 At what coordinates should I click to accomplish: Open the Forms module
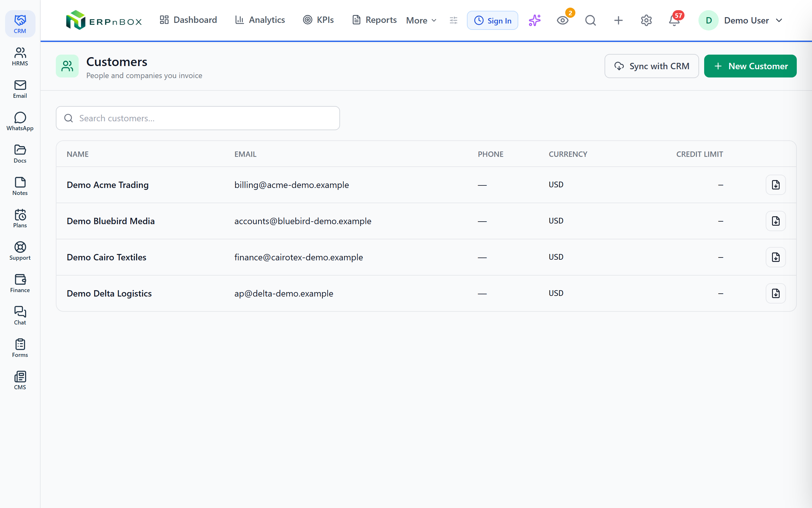tap(20, 348)
